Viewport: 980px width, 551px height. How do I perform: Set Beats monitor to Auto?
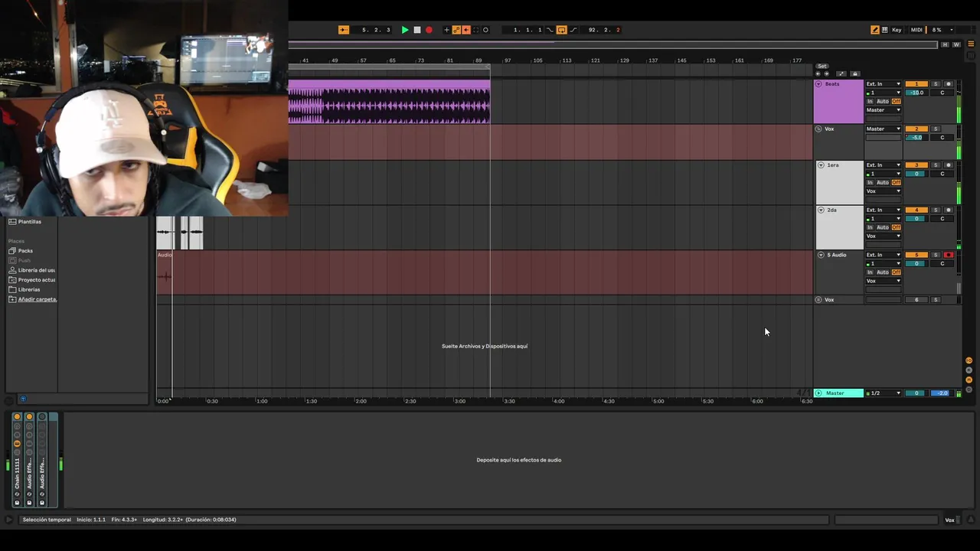883,102
